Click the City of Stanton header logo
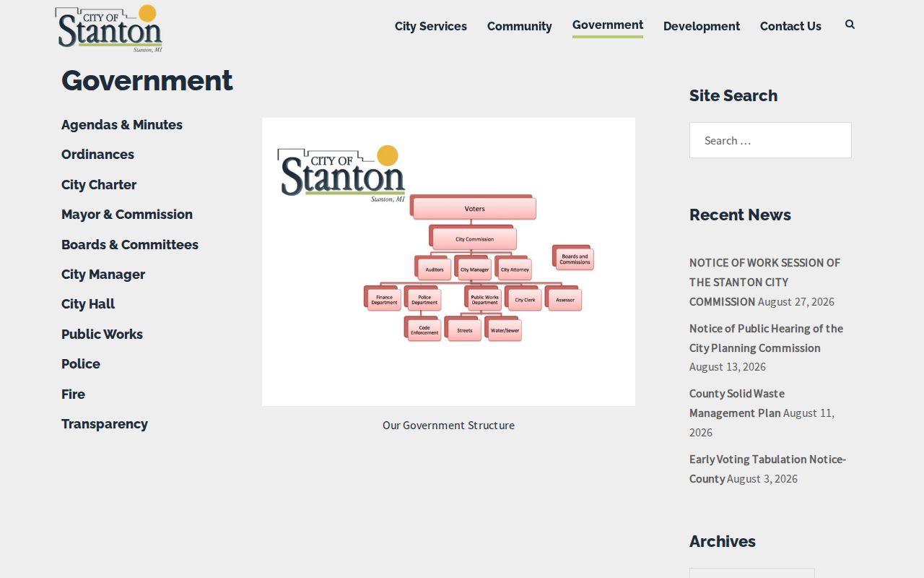Screen dimensions: 924x578 click(108, 28)
